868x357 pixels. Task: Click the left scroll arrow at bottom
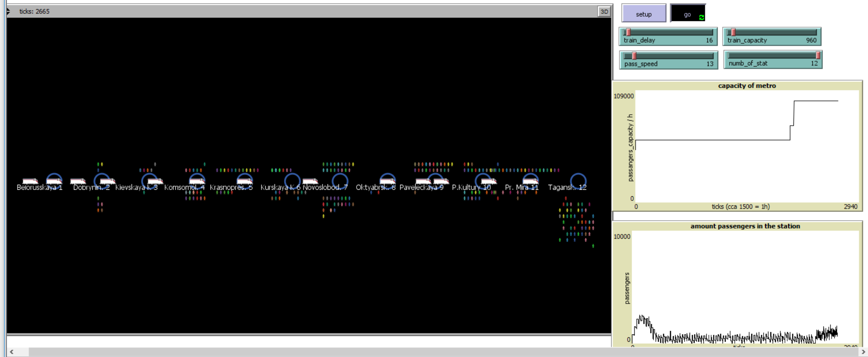12,352
